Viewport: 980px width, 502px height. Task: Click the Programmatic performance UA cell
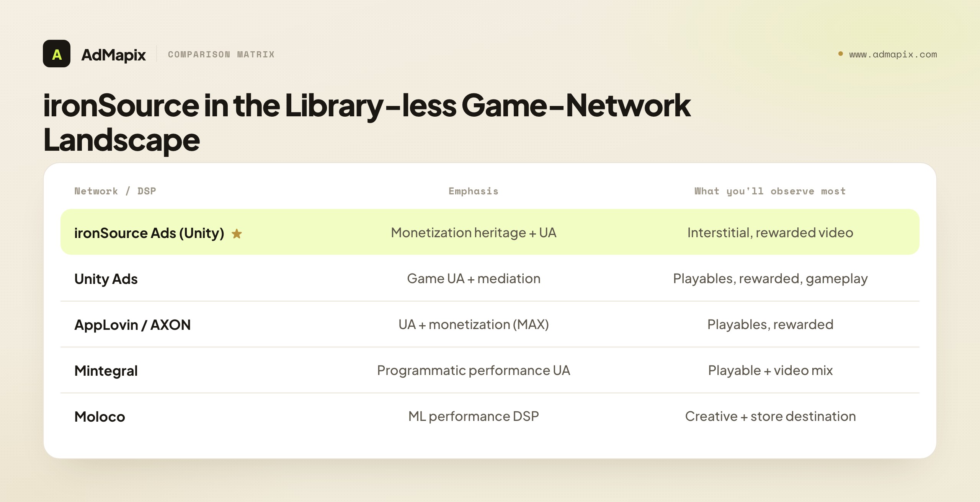(x=474, y=370)
